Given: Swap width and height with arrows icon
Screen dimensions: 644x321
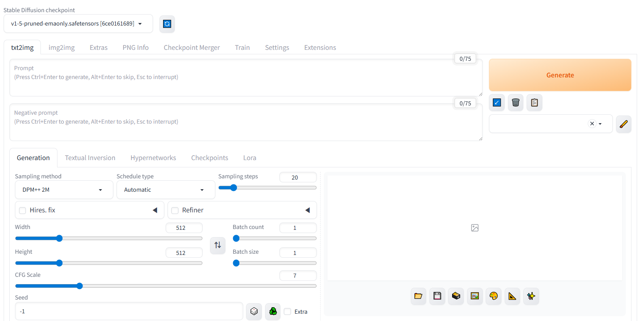Looking at the screenshot, I should click(x=218, y=245).
